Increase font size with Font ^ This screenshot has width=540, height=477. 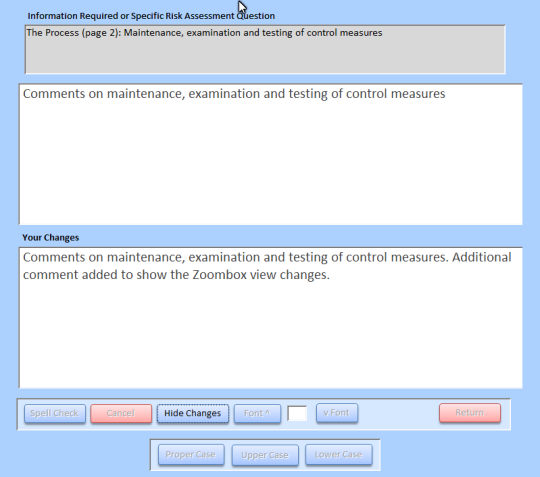[x=257, y=413]
